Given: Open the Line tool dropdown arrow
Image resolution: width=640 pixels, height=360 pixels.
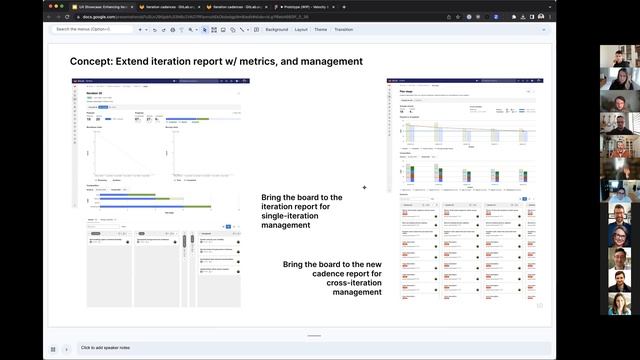Looking at the screenshot, I should [x=248, y=30].
